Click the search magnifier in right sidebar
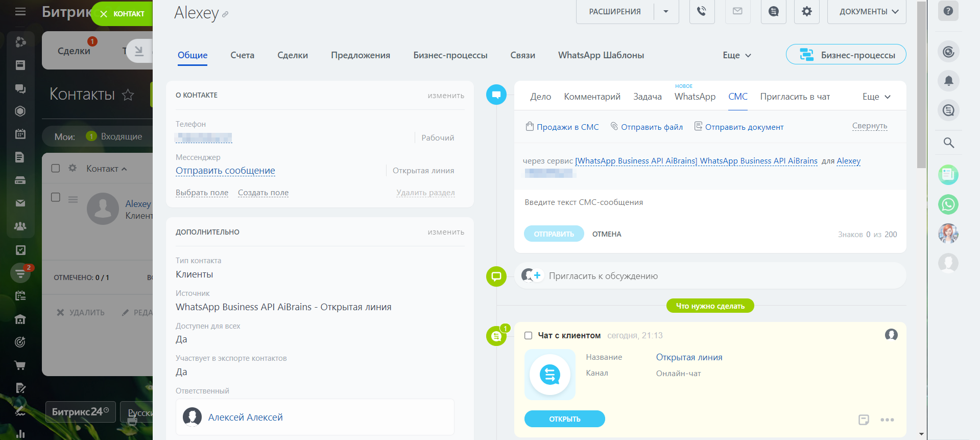The width and height of the screenshot is (980, 440). 948,143
